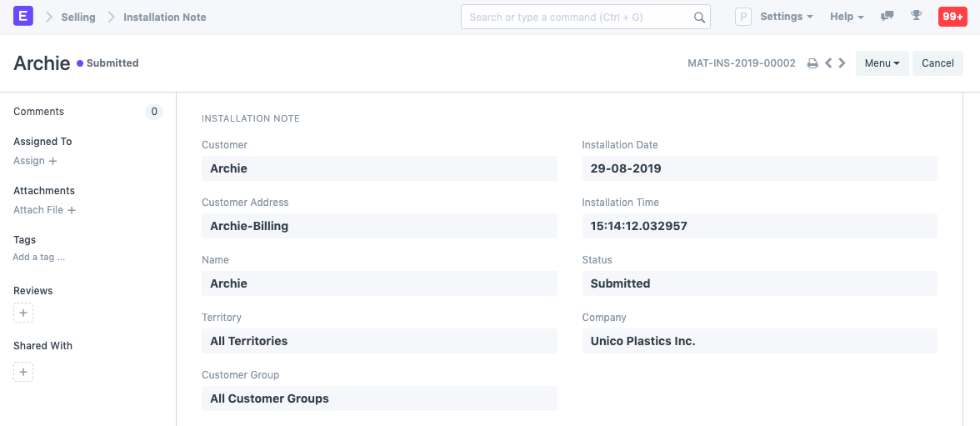Go to previous document with left arrow
Screen dimensions: 980x426
tap(828, 63)
